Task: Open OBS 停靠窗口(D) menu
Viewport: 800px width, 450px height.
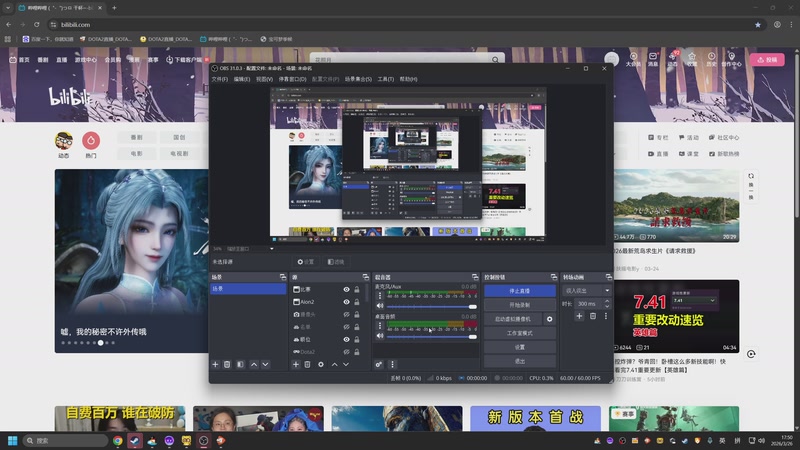Action: click(x=292, y=79)
